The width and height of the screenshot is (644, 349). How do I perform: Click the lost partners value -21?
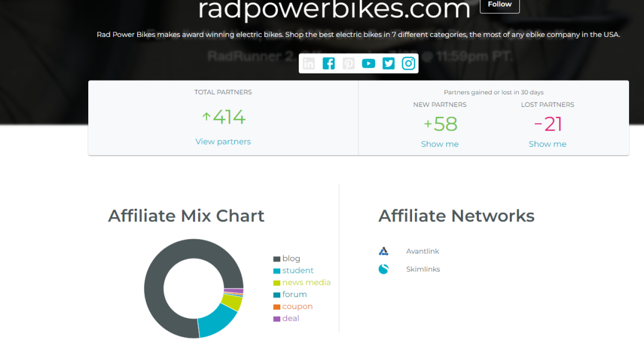(x=548, y=123)
